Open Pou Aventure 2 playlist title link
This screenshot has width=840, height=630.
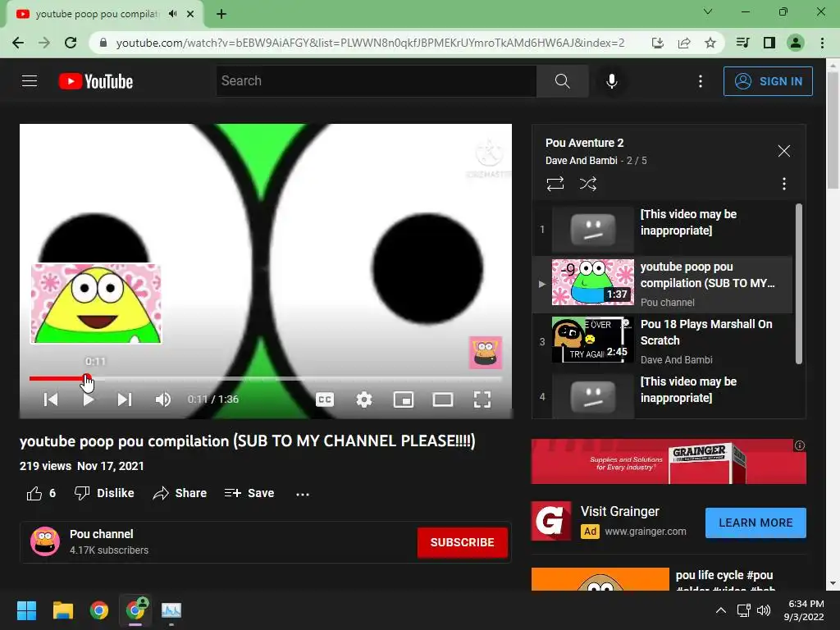coord(584,143)
